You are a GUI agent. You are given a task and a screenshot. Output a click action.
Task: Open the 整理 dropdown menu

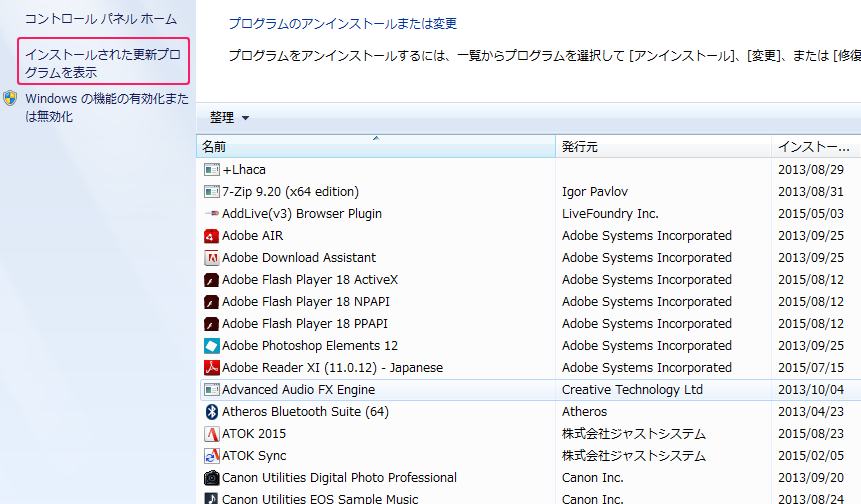pos(230,117)
